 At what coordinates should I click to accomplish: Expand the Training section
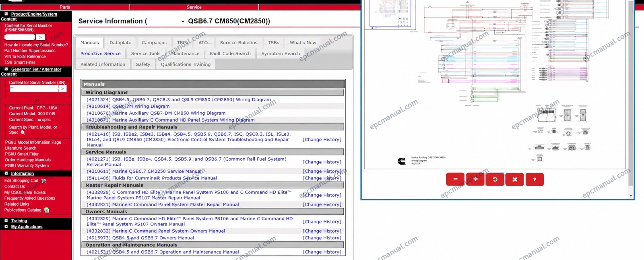tap(6, 221)
